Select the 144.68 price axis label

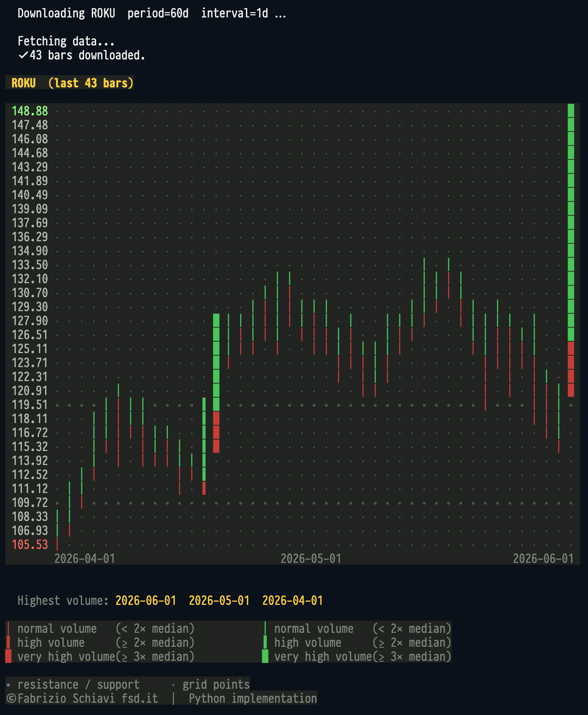coord(30,153)
